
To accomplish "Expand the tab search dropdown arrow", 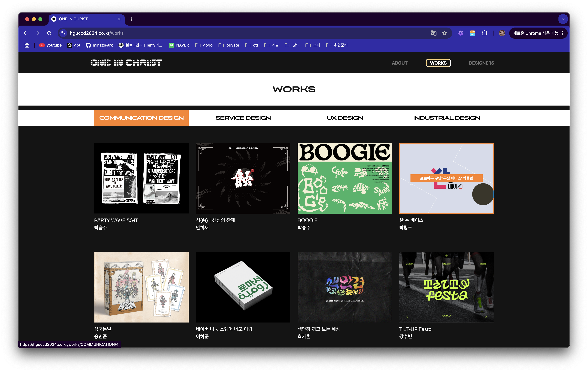I will (563, 19).
